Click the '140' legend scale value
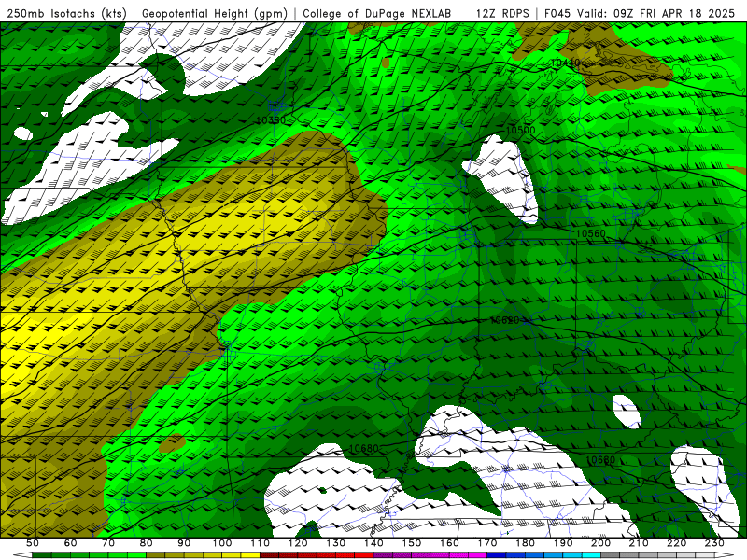Image resolution: width=747 pixels, height=560 pixels. click(373, 543)
